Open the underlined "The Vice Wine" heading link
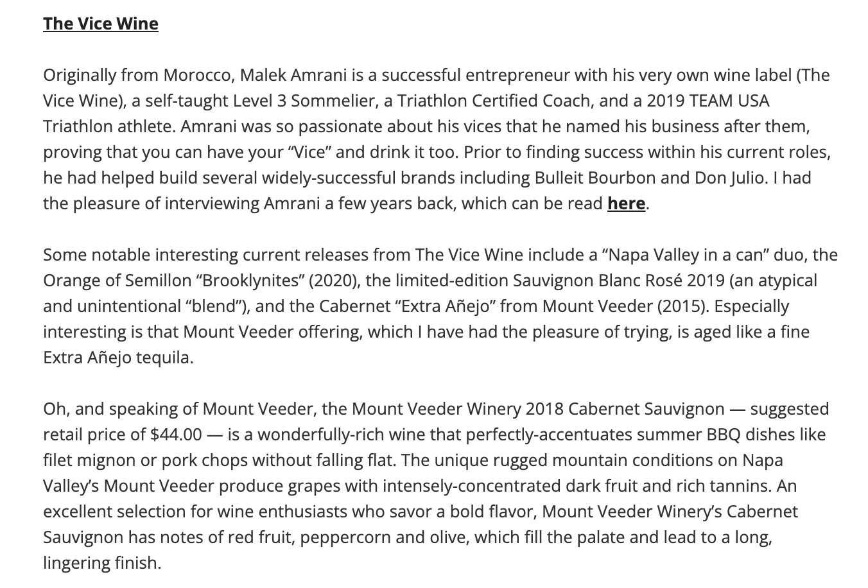 101,24
